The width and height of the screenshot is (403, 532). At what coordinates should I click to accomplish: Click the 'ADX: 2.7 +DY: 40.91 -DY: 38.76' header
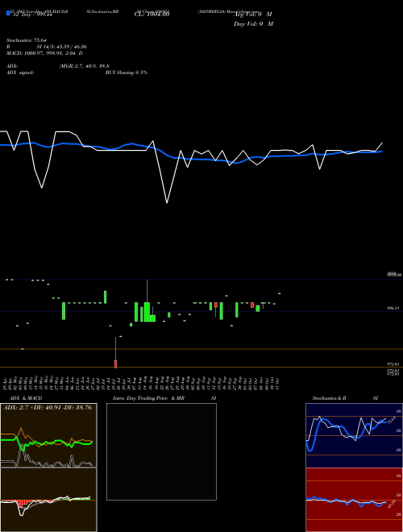(48, 408)
